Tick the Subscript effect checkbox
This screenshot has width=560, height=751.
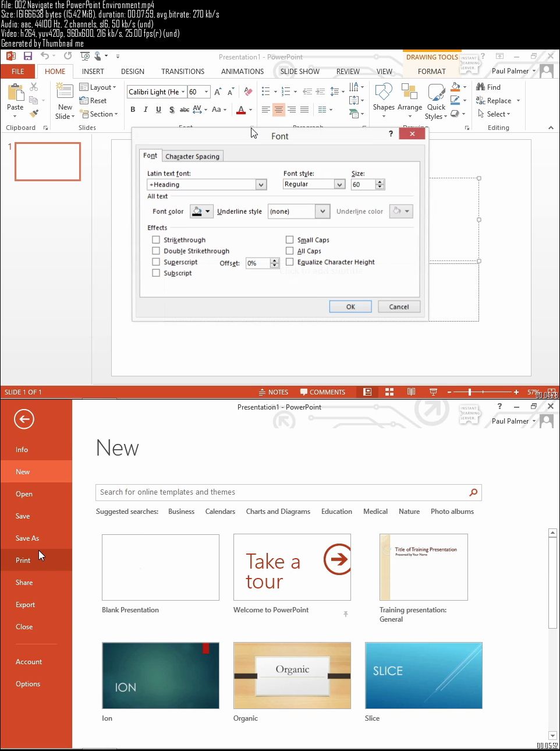click(155, 273)
